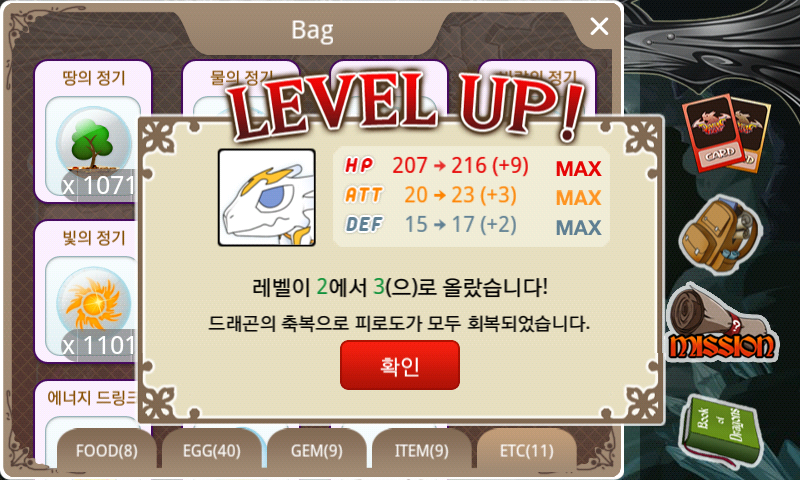This screenshot has height=480, width=800.
Task: Select the 땅의 정기 tree orb item
Action: pos(93,131)
